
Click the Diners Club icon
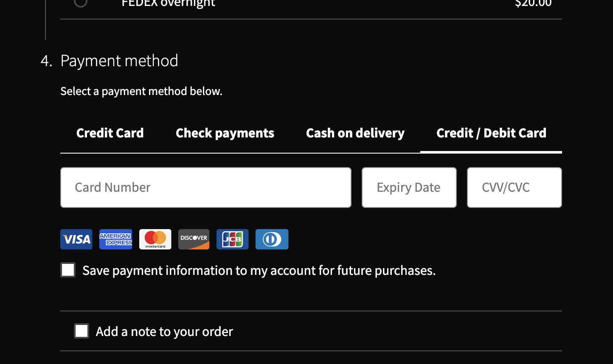click(272, 239)
